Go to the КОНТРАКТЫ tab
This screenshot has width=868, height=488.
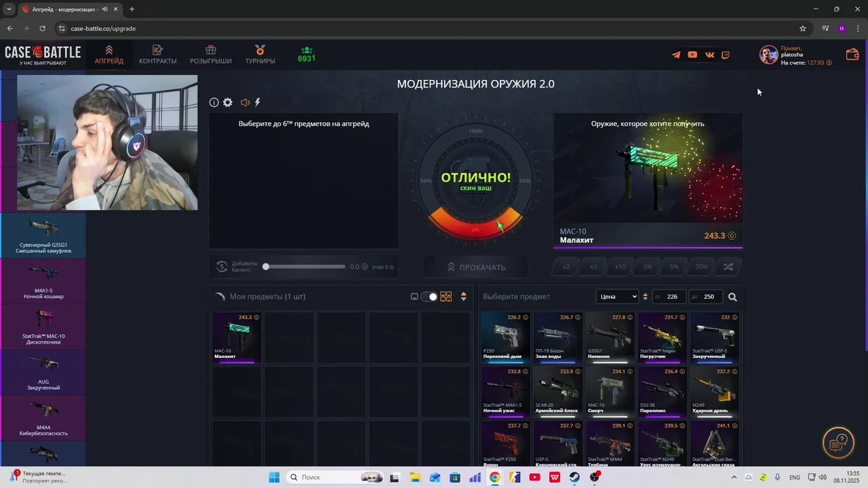click(158, 55)
